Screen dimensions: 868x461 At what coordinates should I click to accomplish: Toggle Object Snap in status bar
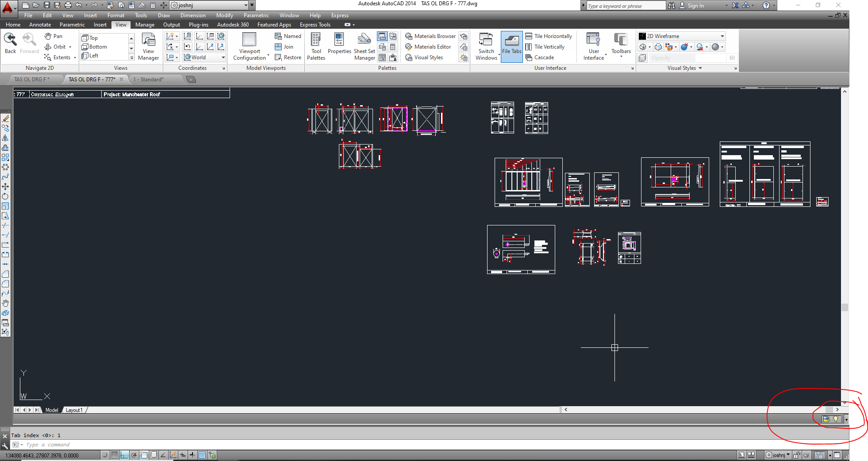point(144,455)
